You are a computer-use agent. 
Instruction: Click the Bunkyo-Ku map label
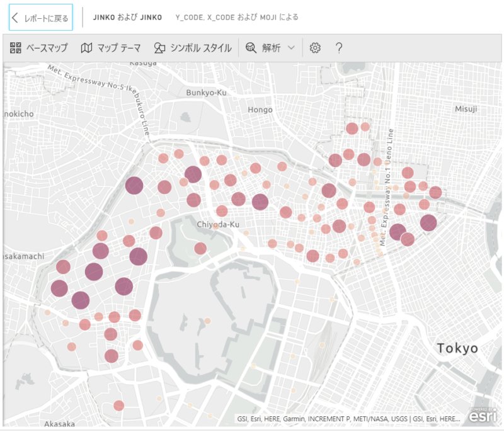pyautogui.click(x=207, y=93)
